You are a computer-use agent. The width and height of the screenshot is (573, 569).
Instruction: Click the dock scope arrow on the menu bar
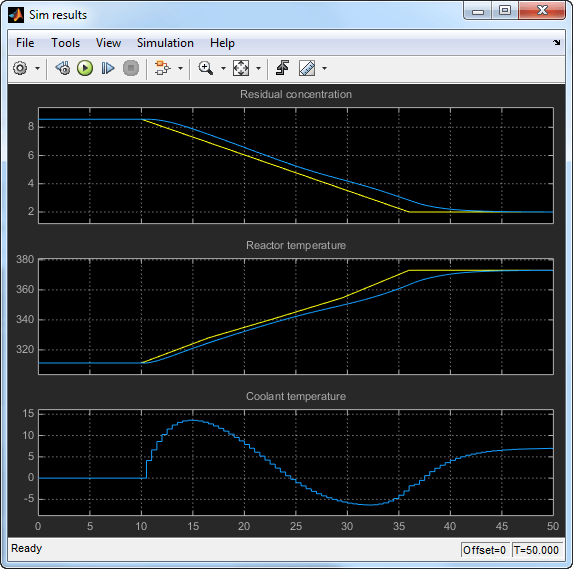557,42
